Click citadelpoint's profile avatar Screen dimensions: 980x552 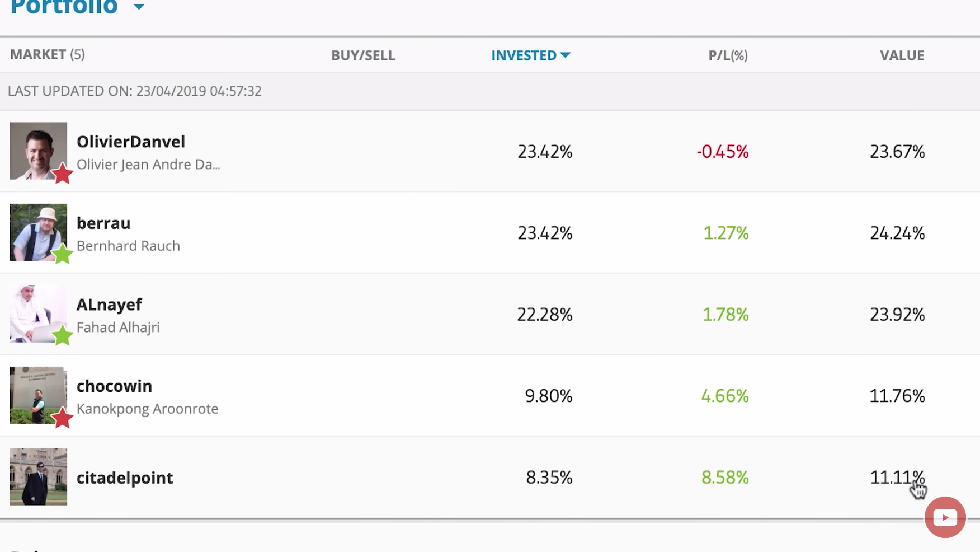tap(38, 476)
